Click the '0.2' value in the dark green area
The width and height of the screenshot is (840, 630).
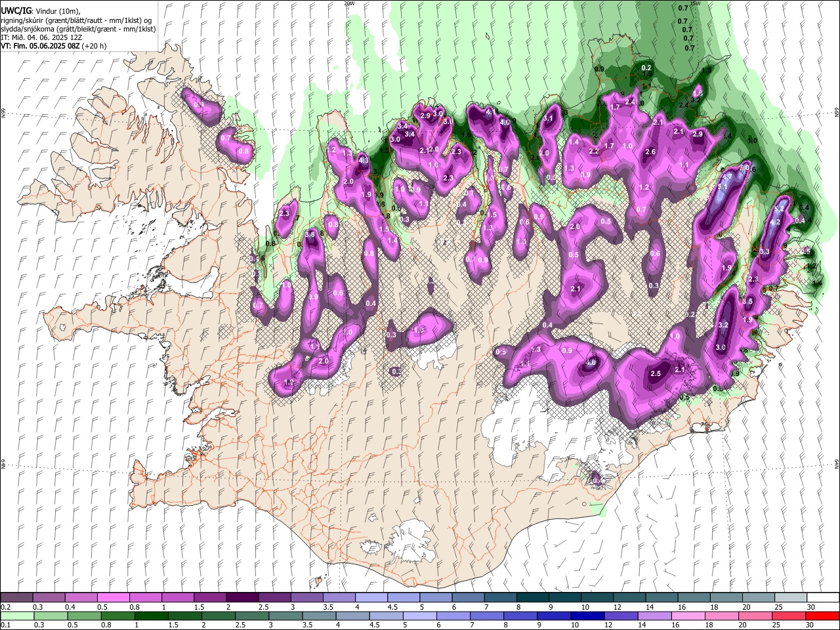[646, 68]
